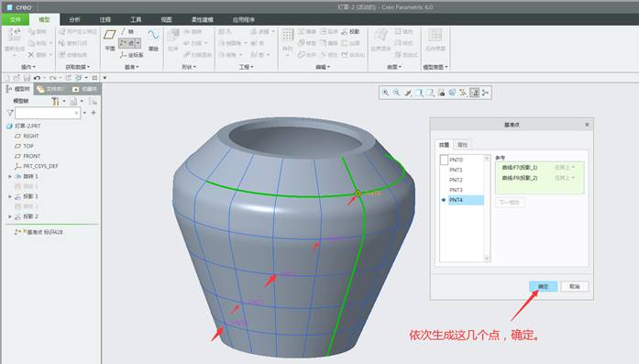Switch to 属性 tab in datum point dialog
Screen dimensions: 639x364
click(462, 145)
